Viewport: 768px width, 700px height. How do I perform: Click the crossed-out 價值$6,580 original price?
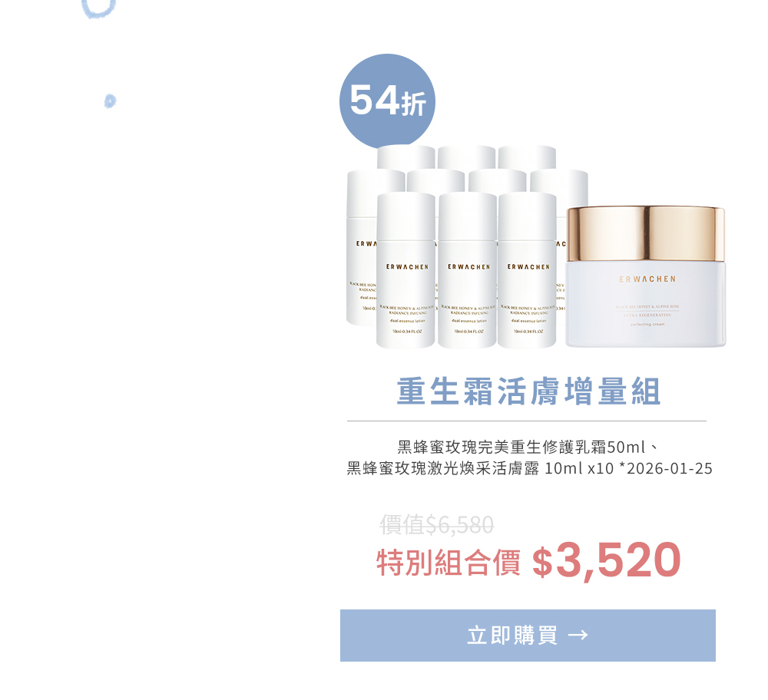coord(437,525)
